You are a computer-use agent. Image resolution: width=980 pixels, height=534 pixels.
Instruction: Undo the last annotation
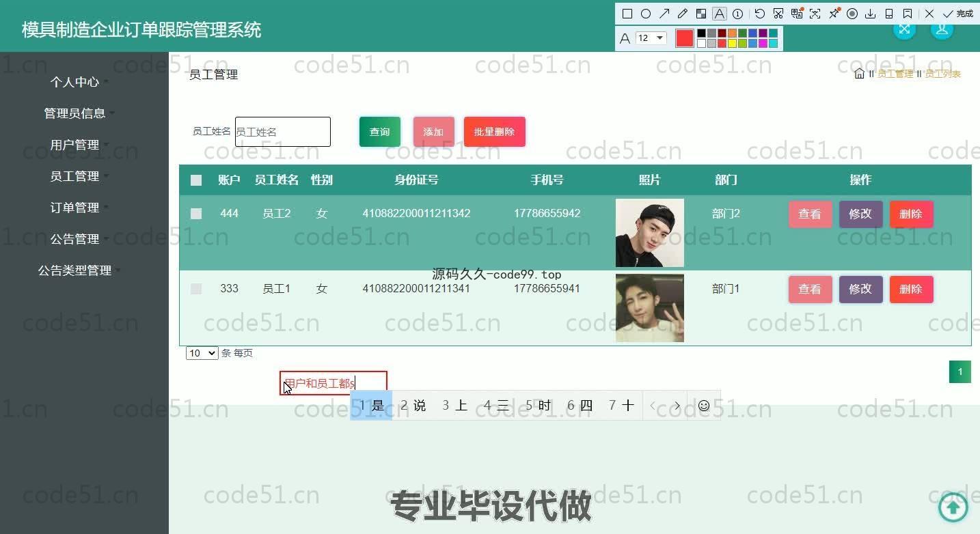pos(760,14)
